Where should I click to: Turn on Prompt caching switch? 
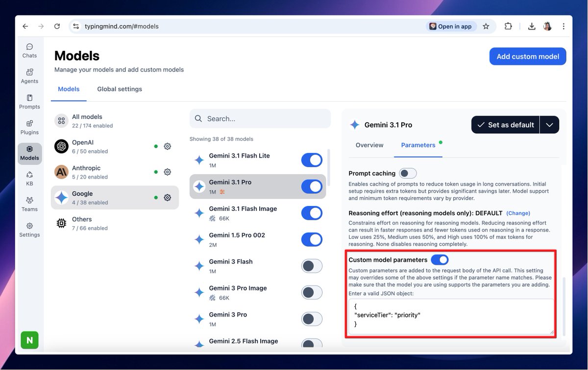408,173
